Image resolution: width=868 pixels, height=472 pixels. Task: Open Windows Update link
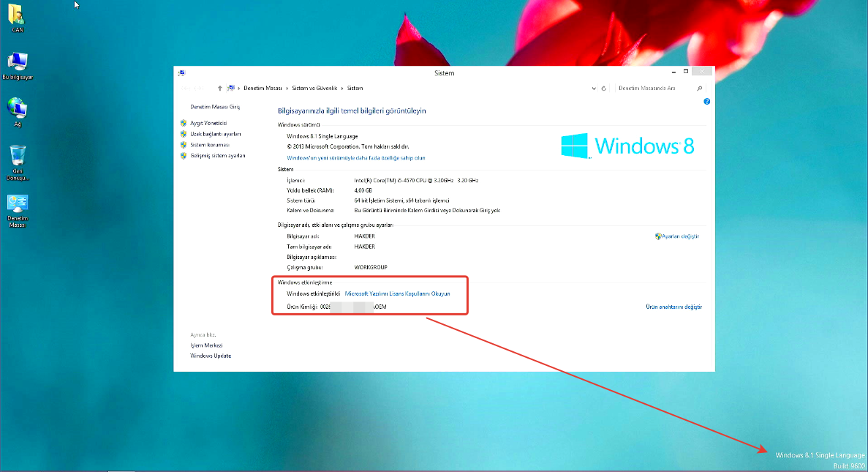[x=211, y=356]
